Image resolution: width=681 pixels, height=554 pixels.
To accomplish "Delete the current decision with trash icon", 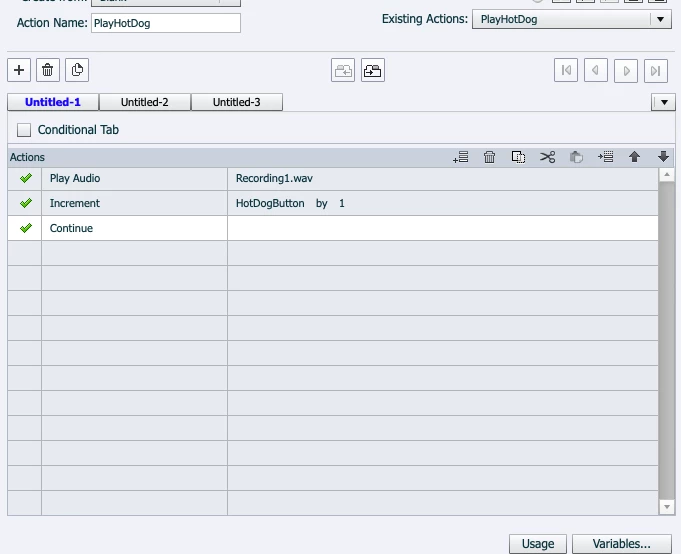I will (48, 70).
